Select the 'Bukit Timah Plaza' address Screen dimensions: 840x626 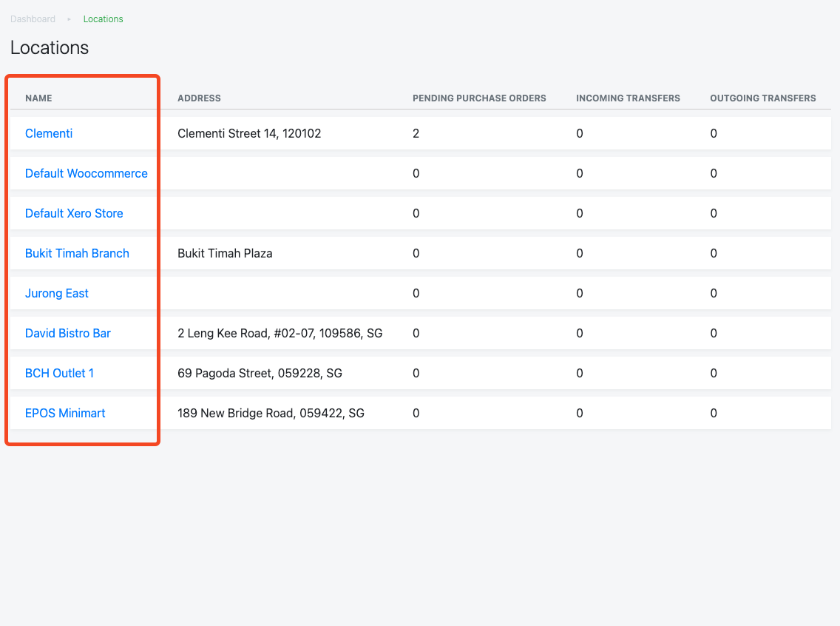(225, 254)
